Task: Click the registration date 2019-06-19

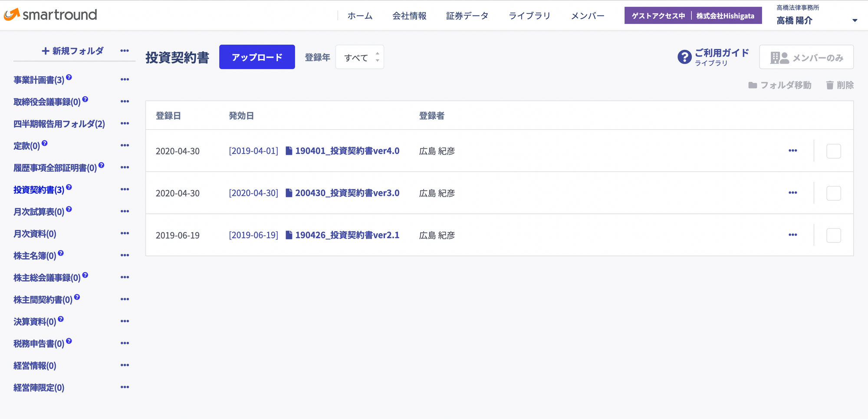Action: pyautogui.click(x=178, y=235)
